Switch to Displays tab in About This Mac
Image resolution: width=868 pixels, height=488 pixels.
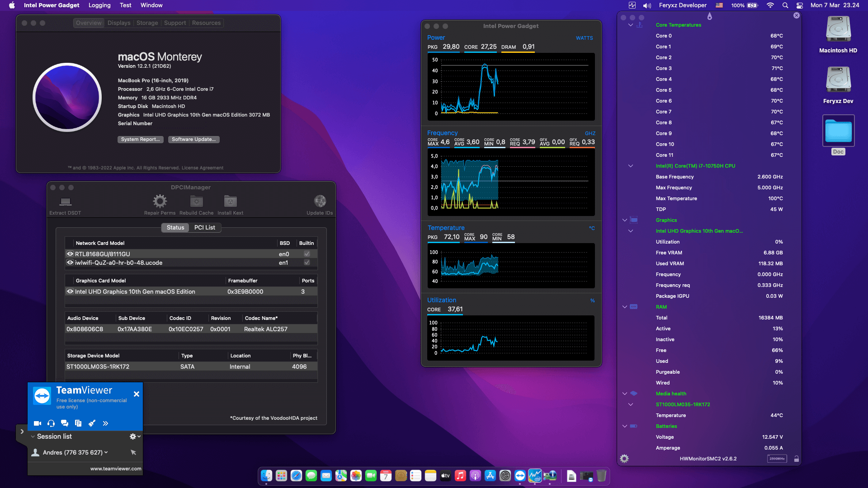(x=119, y=23)
